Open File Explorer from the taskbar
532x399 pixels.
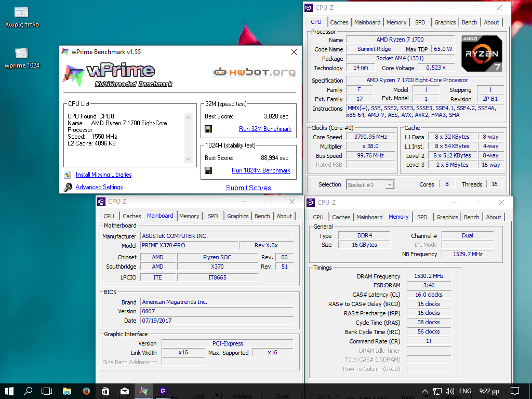tap(67, 391)
